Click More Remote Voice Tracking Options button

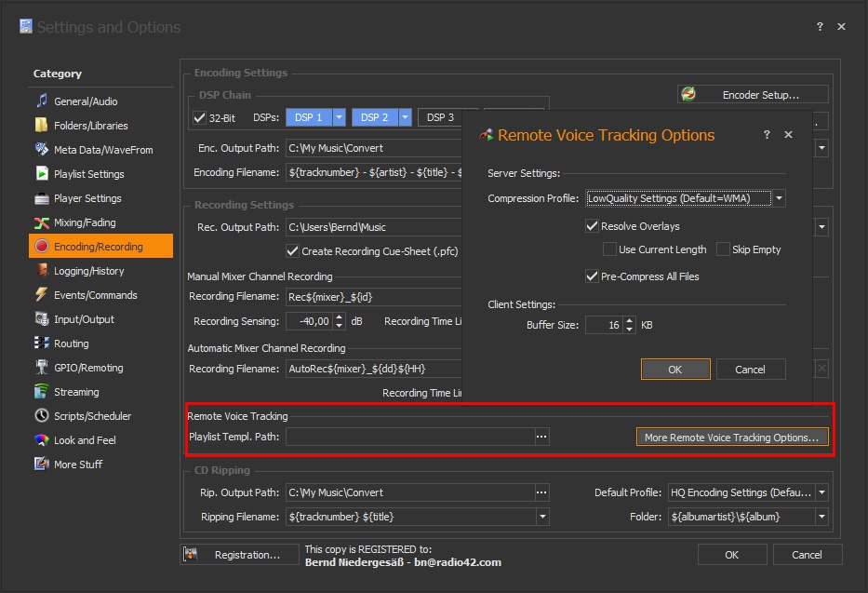pyautogui.click(x=732, y=437)
